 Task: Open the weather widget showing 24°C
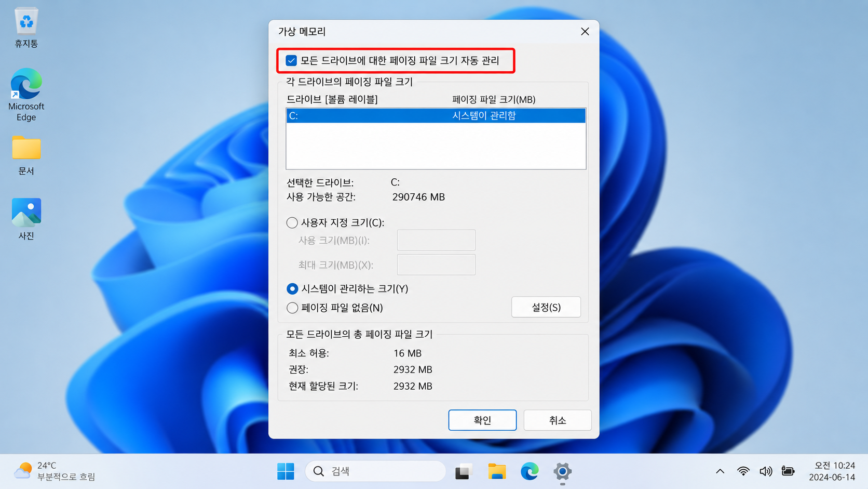pos(55,471)
